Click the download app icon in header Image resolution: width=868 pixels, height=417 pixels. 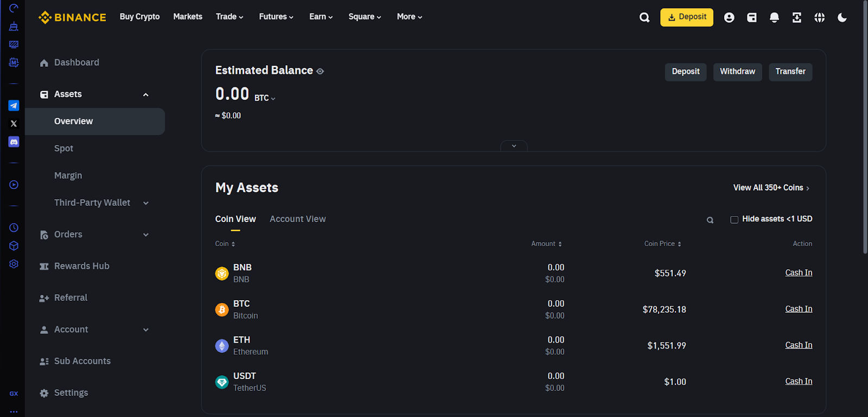[x=797, y=17]
